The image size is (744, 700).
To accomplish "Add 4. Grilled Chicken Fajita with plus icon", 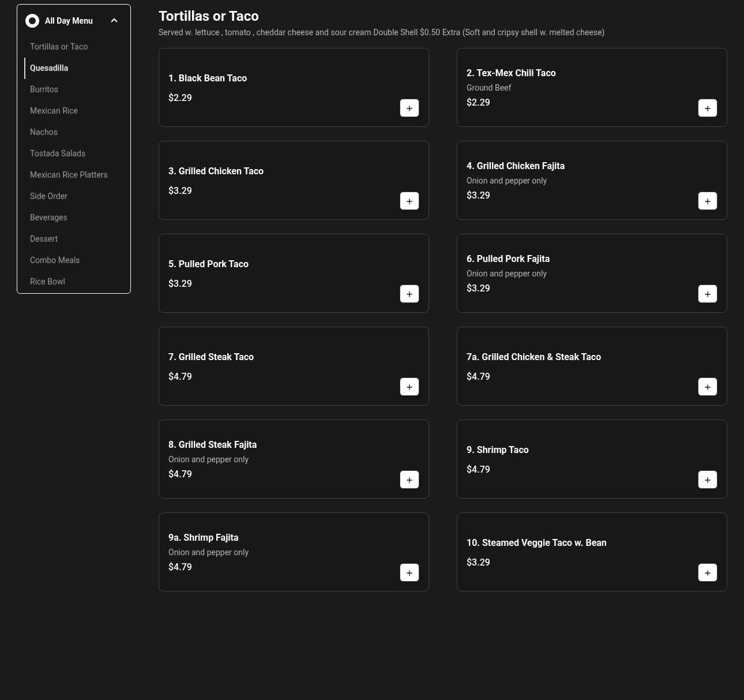I will [708, 201].
